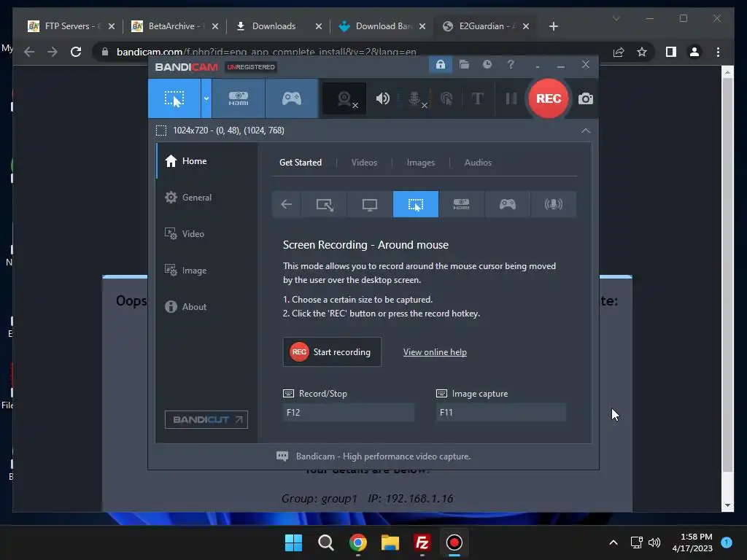Select fullscreen monitor mode icon
The image size is (747, 560).
click(370, 204)
